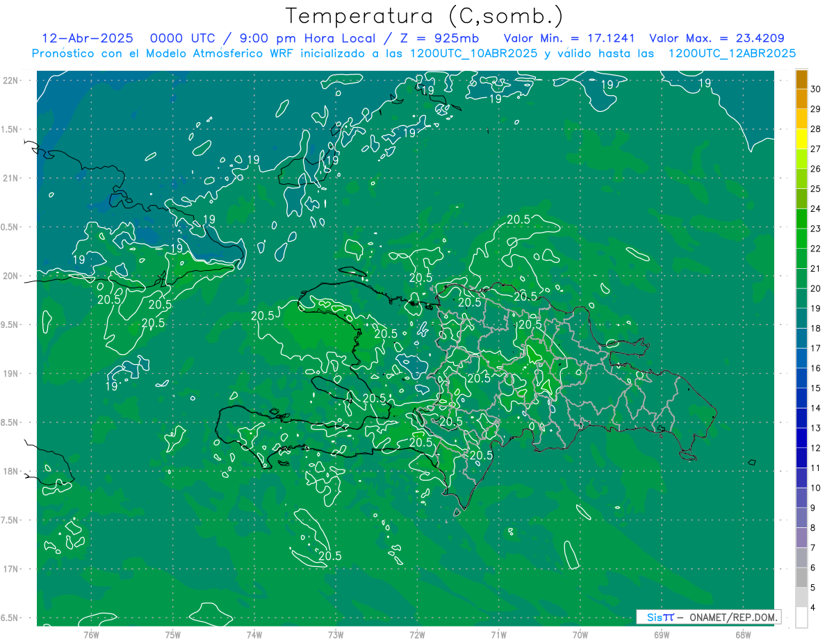Image resolution: width=834 pixels, height=644 pixels.
Task: Click the 'ONAMET/REP.DOM.' credit box
Action: pos(708,617)
